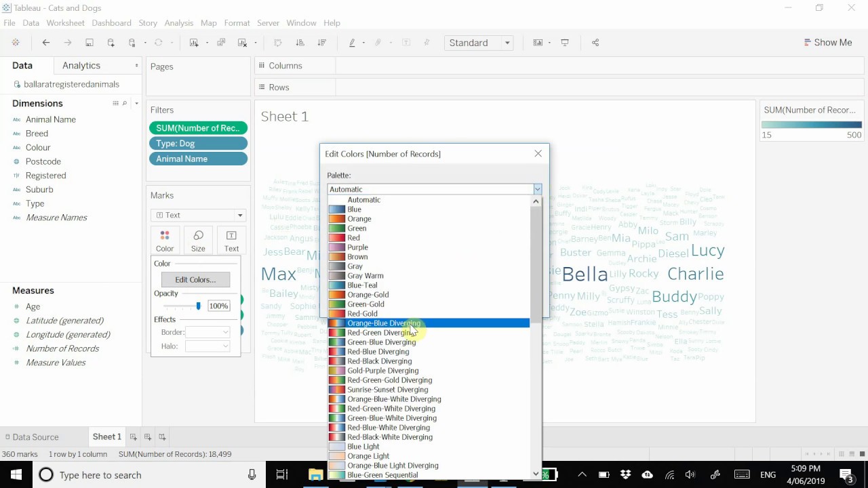Save the workbook using the disk icon
868x488 pixels.
89,43
